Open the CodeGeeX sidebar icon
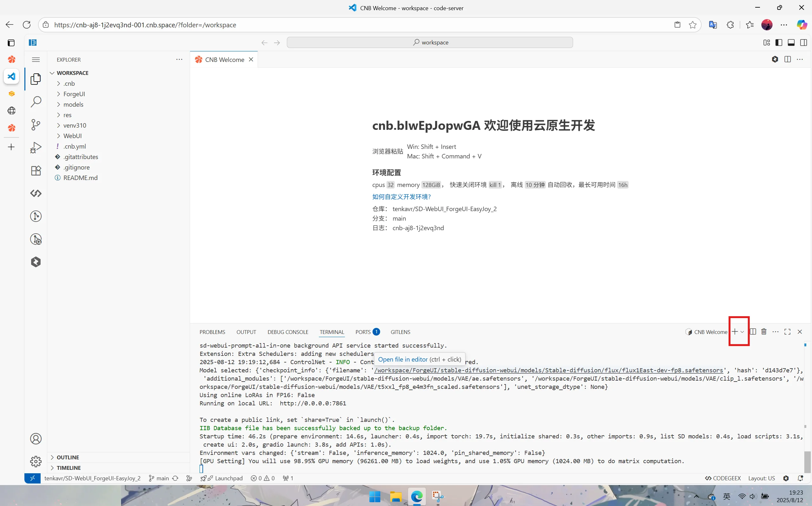This screenshot has width=812, height=506. [36, 193]
